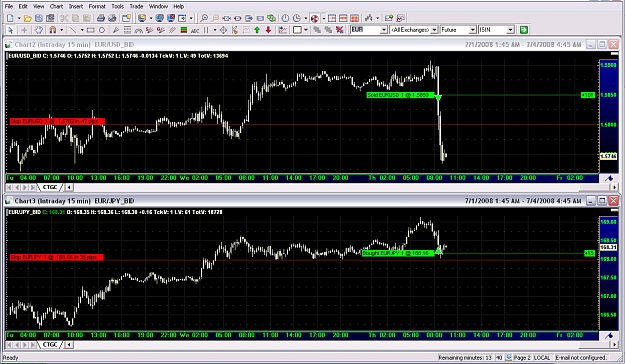Open the Chart menu
The width and height of the screenshot is (625, 364).
[x=56, y=6]
